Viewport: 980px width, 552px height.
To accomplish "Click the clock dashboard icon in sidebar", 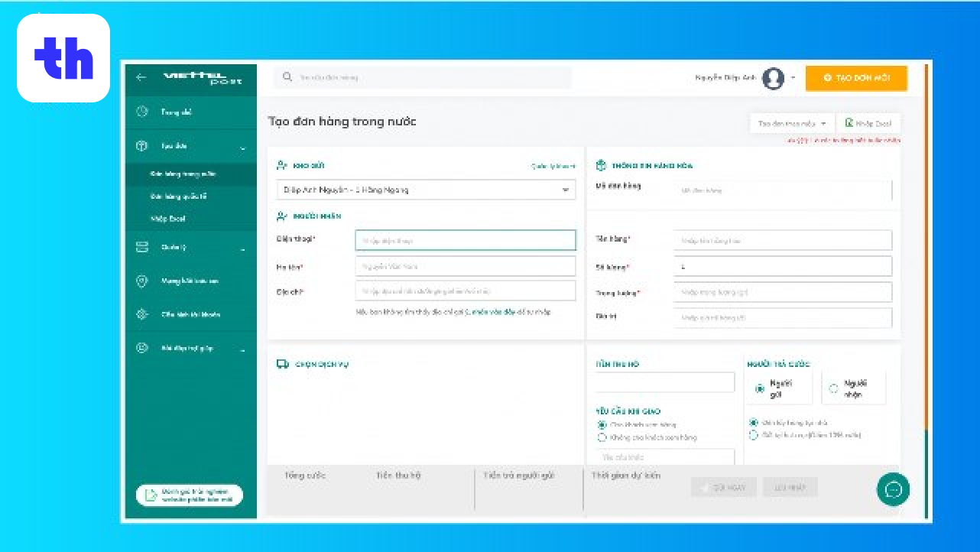I will point(141,112).
